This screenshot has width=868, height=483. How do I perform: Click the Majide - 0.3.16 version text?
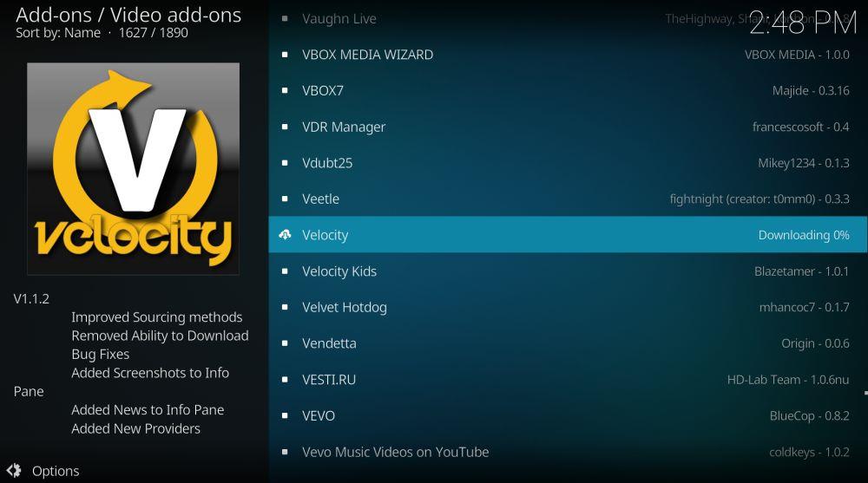811,91
